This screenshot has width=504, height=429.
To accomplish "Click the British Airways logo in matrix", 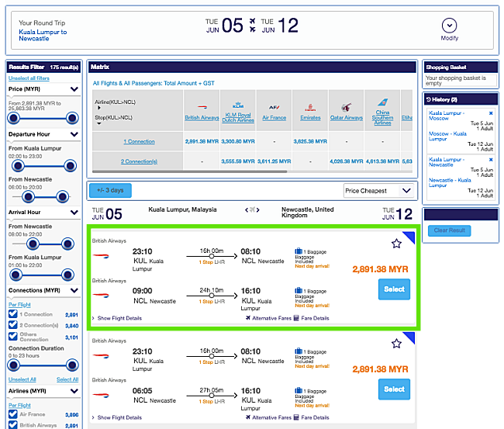I will coord(202,107).
